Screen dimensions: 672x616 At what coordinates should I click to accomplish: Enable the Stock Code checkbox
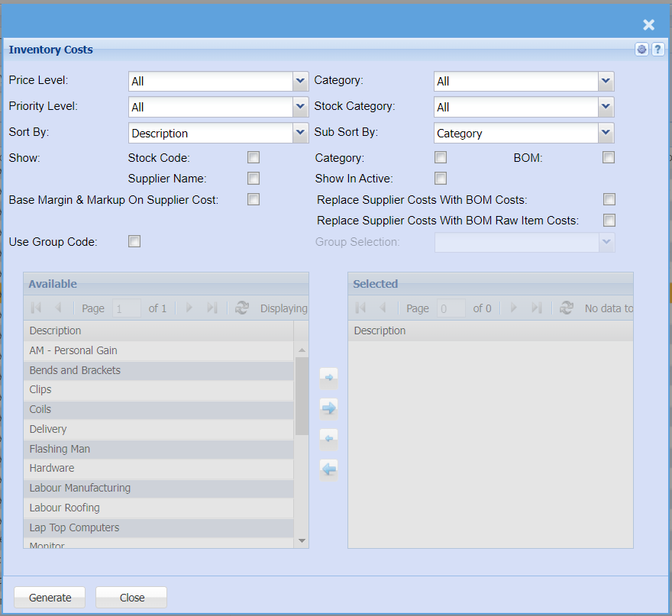tap(254, 157)
